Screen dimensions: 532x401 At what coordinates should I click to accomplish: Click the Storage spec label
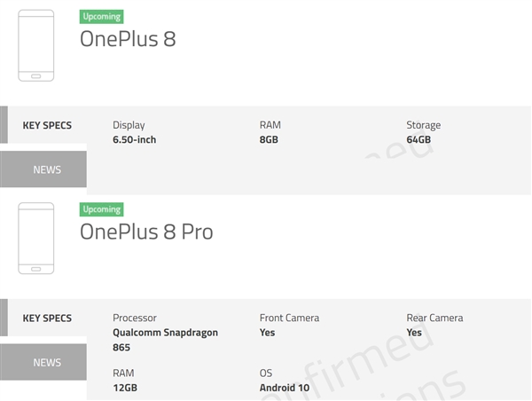(423, 125)
